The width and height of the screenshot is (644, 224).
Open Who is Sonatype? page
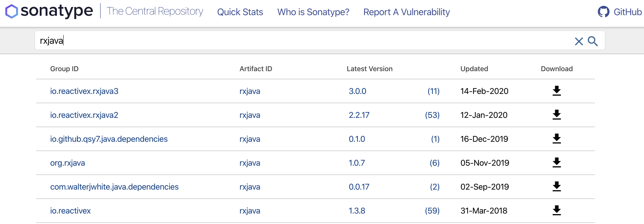pos(313,12)
